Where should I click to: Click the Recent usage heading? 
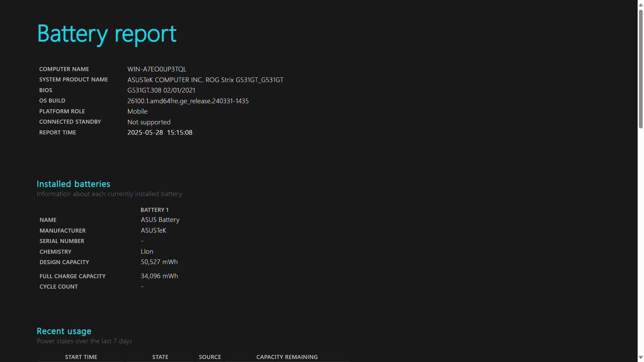64,331
